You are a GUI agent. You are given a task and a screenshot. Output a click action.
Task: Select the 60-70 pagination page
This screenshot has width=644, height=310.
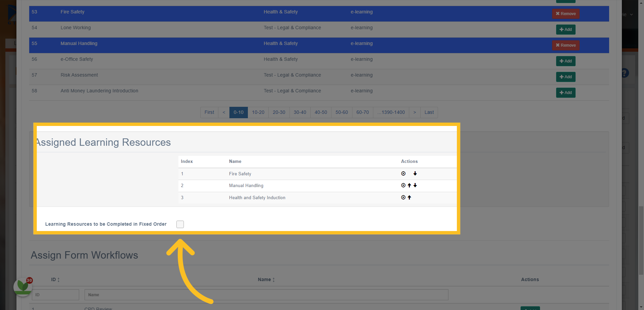tap(363, 113)
